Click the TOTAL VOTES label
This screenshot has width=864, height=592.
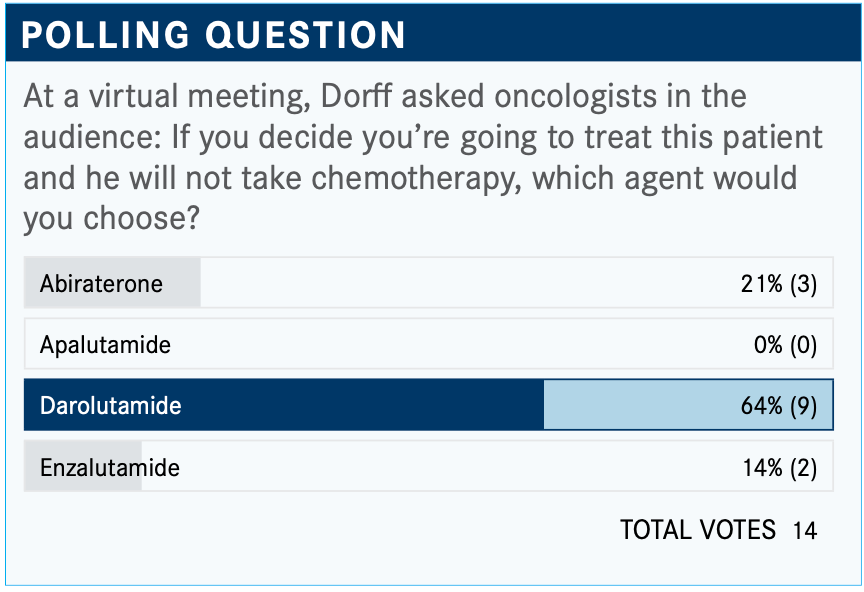(698, 530)
